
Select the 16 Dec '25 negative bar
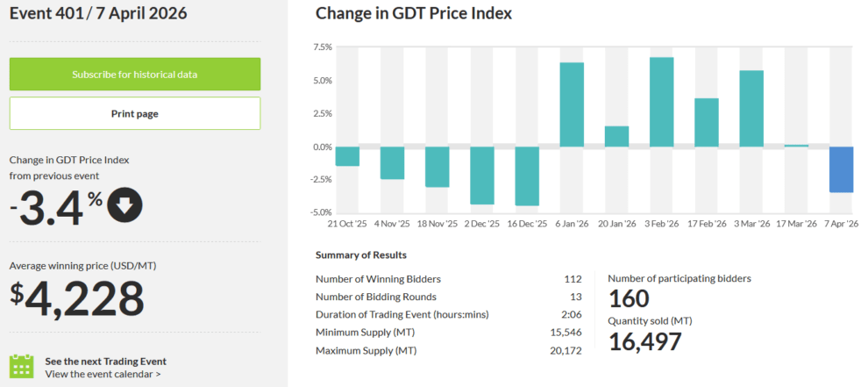click(527, 176)
